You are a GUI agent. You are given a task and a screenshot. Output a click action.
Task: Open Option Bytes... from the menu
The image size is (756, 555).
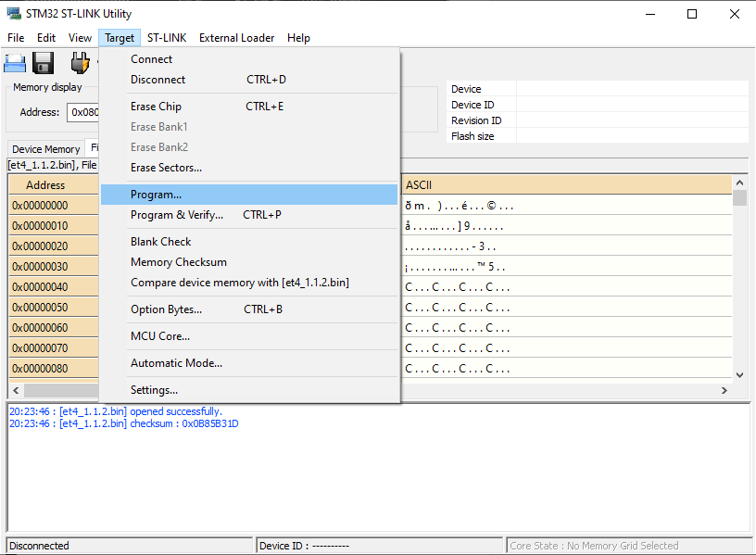click(249, 309)
